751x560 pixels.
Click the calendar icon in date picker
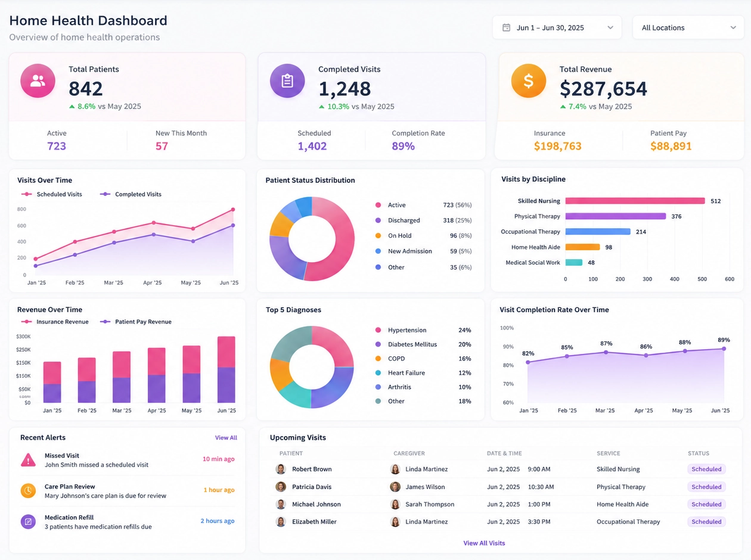506,27
